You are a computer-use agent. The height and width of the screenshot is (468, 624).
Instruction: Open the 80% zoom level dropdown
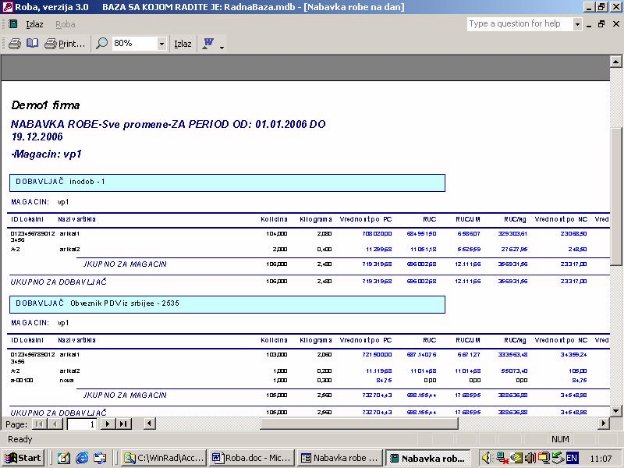[162, 44]
